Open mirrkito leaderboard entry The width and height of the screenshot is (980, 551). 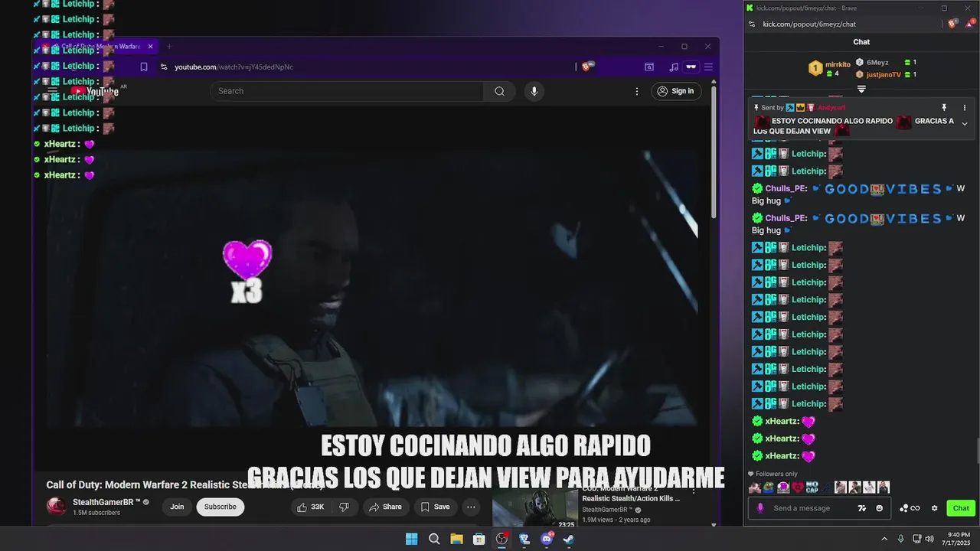pos(830,68)
